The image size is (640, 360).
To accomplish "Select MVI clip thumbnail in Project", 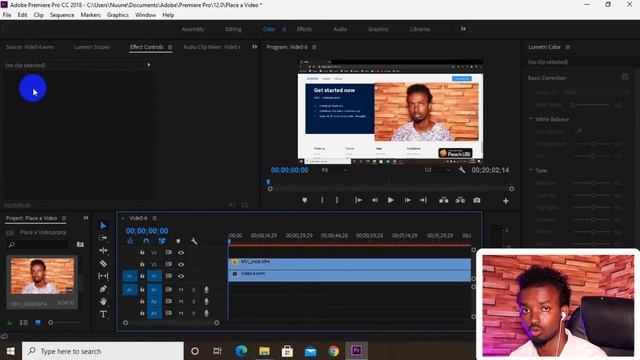I will tap(42, 276).
